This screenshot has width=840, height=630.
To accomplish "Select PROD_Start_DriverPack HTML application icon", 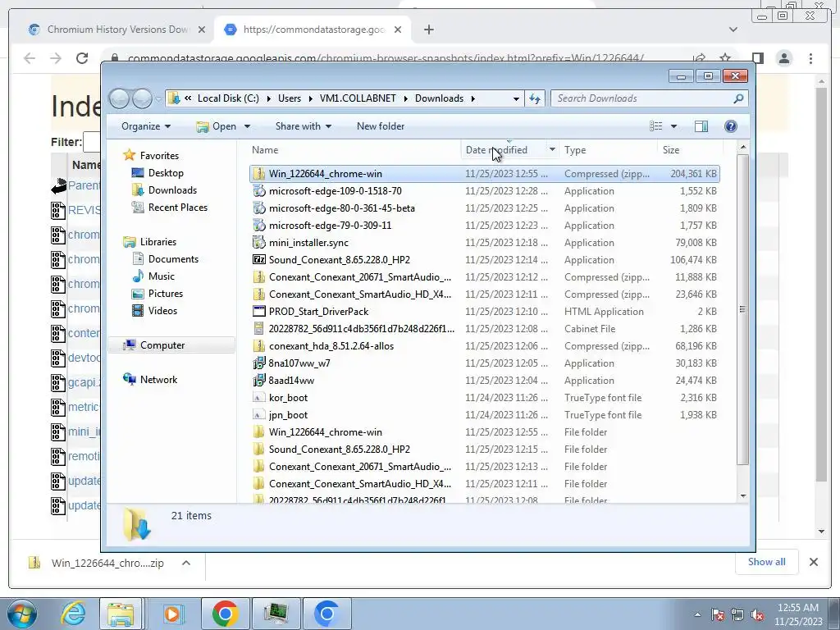I will 258,311.
